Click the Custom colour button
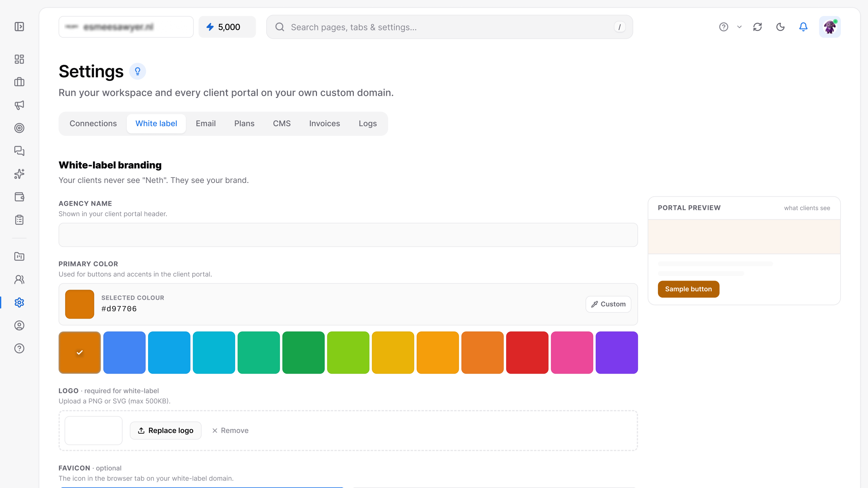 tap(609, 304)
